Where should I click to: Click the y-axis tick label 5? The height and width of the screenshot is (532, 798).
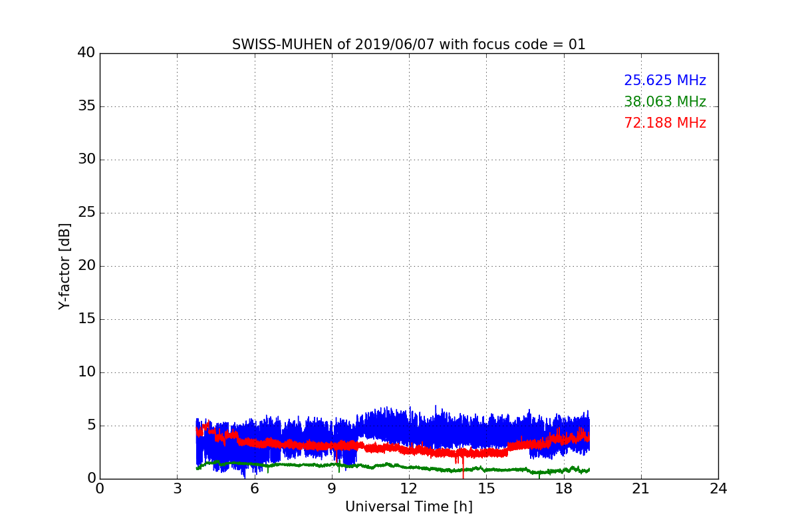(x=90, y=426)
